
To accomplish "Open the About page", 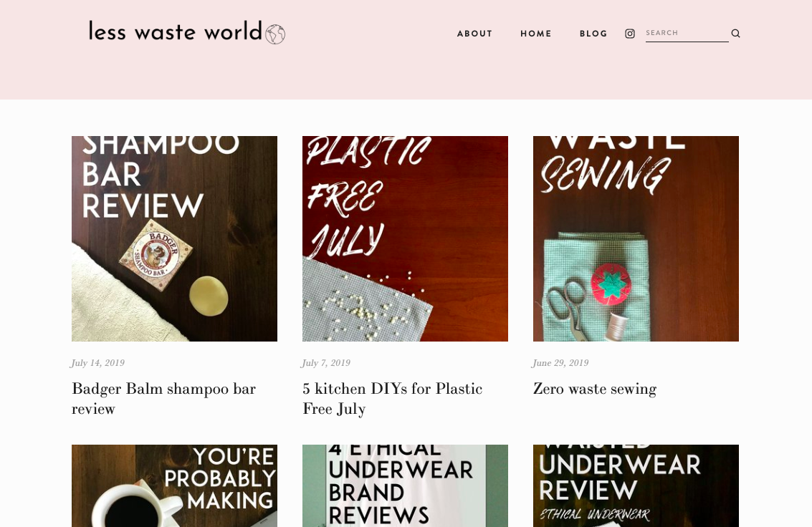I will [474, 34].
